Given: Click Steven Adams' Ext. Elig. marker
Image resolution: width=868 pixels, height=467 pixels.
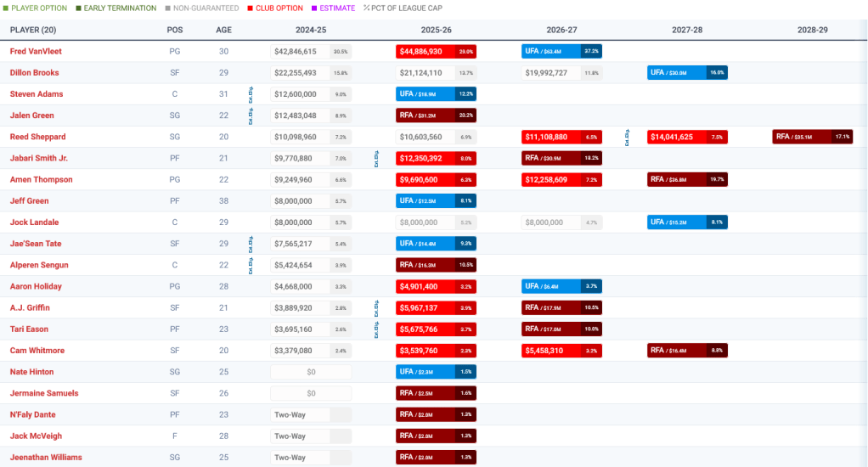Looking at the screenshot, I should click(251, 94).
